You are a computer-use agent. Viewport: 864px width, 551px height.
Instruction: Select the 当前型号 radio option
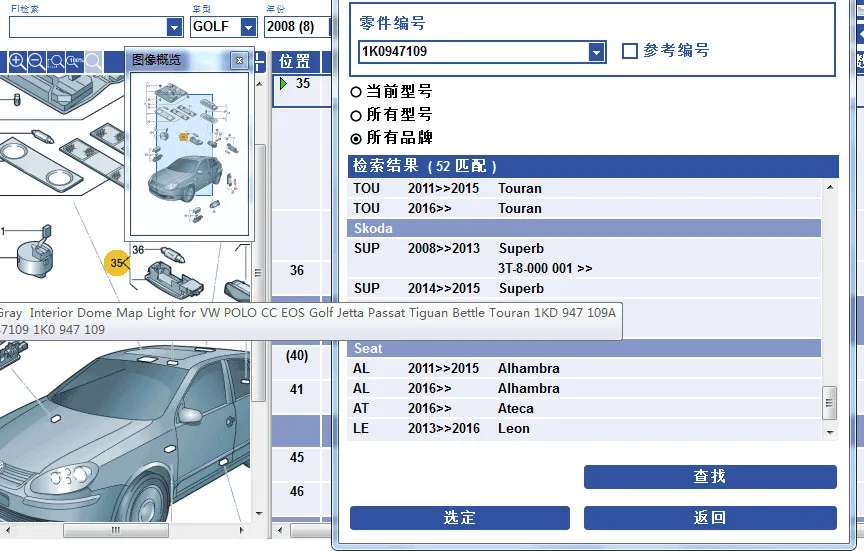click(356, 93)
